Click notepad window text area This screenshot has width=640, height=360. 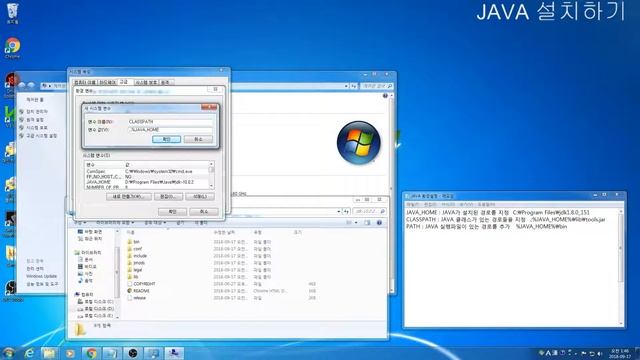click(512, 267)
